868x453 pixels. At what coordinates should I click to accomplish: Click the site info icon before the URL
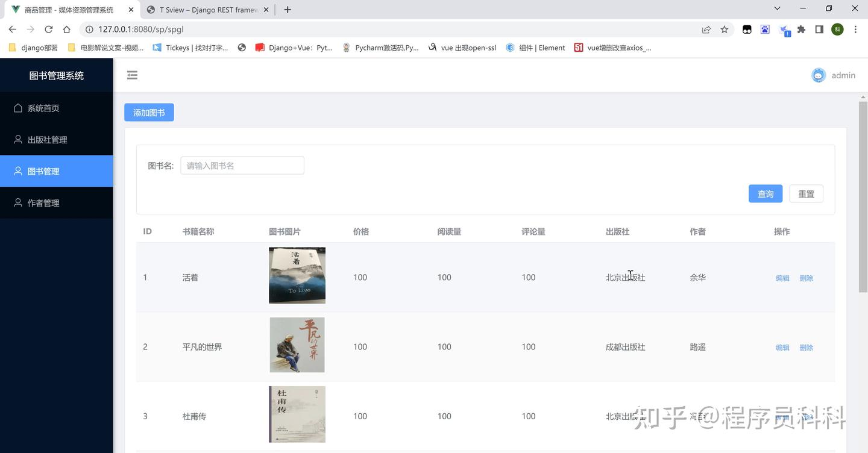point(88,29)
